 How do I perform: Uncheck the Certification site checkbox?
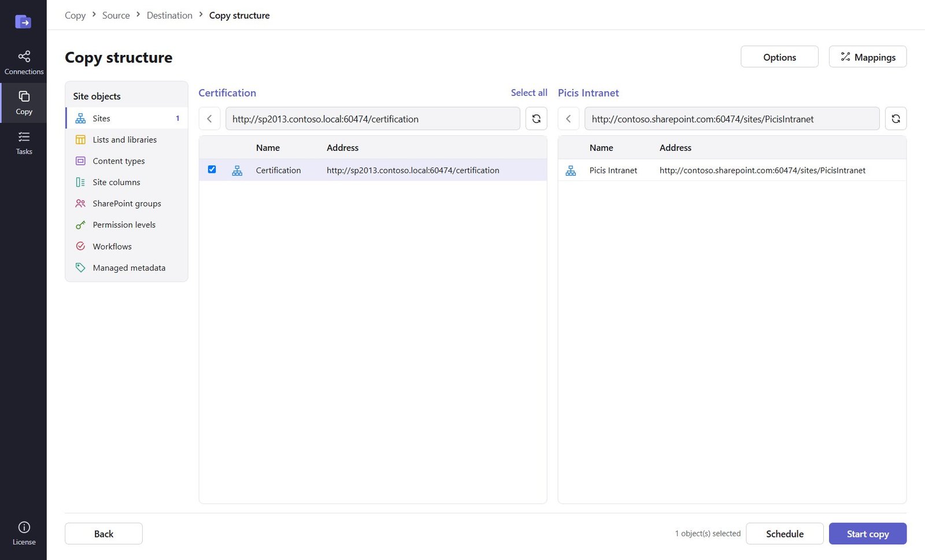(212, 169)
